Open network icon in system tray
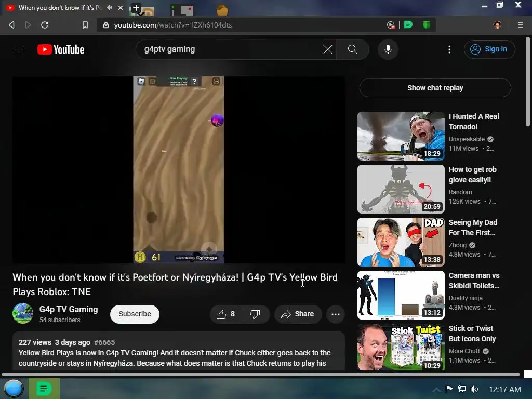The width and height of the screenshot is (532, 399). click(x=462, y=389)
